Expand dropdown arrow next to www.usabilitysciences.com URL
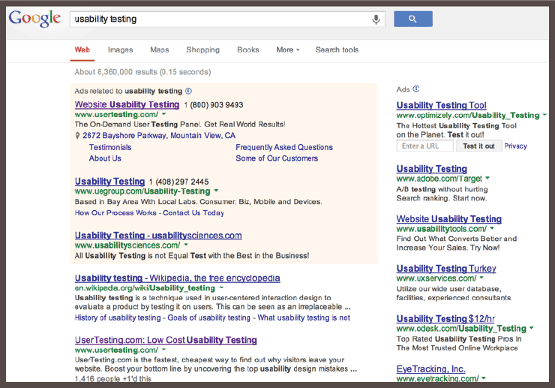 (x=186, y=245)
